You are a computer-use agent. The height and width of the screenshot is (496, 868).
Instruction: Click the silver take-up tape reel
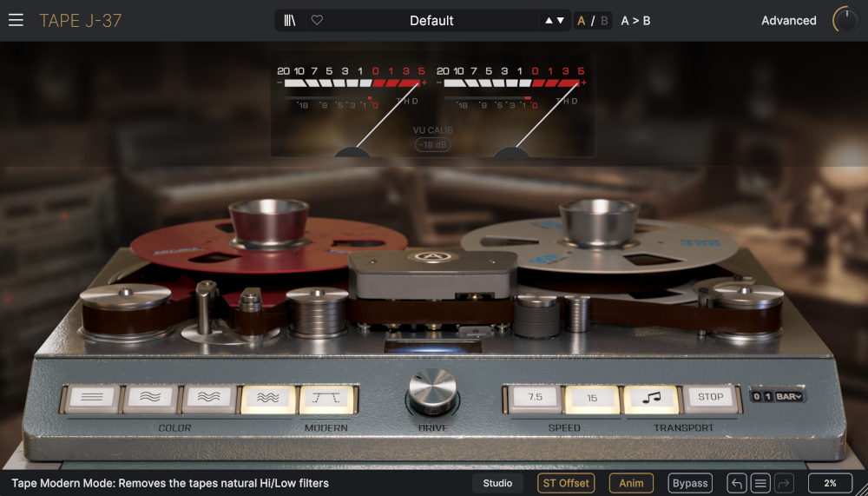tap(600, 244)
